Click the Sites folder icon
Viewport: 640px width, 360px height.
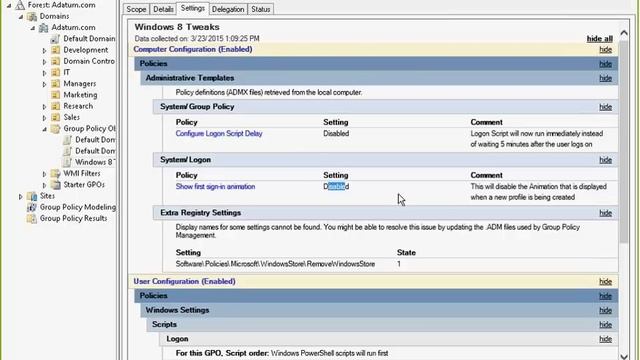(x=32, y=196)
